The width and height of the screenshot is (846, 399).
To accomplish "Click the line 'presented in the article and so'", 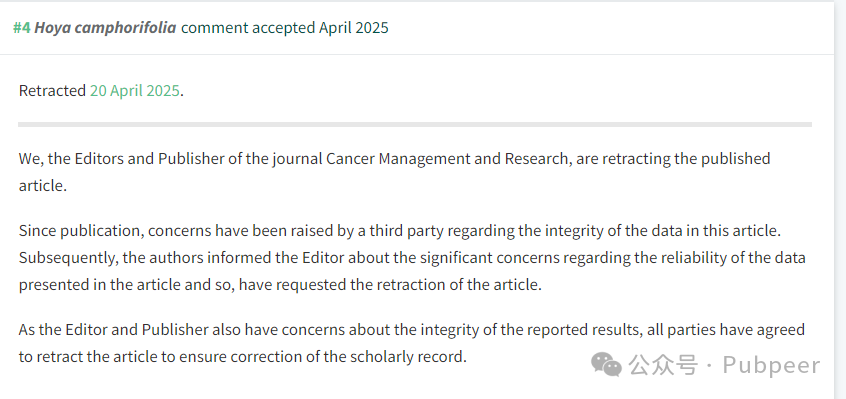I will click(280, 285).
